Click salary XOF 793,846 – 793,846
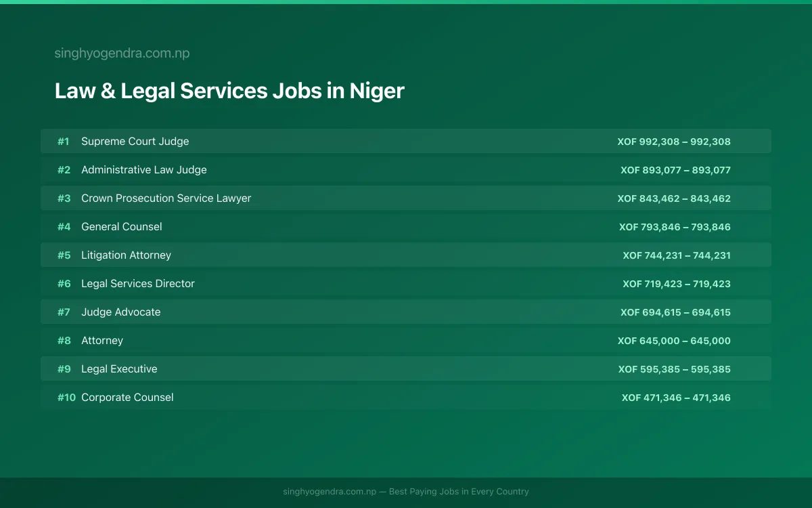812x508 pixels. tap(675, 227)
